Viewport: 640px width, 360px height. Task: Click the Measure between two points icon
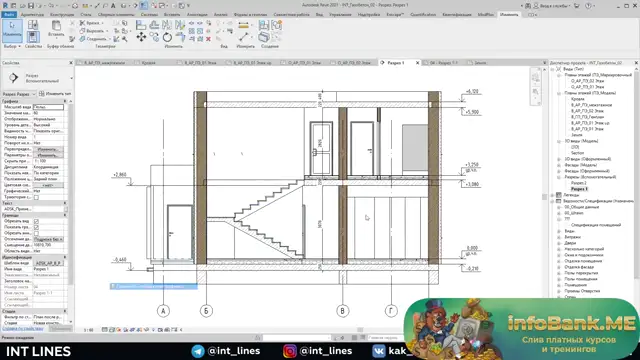pos(244,37)
